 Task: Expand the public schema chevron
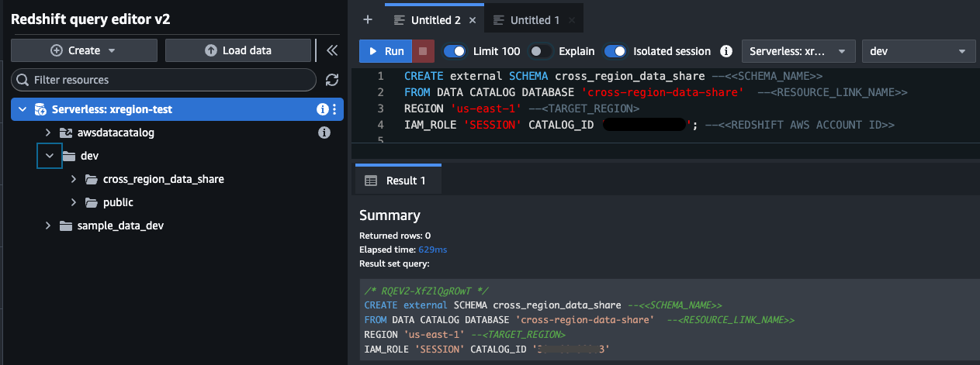click(x=74, y=202)
